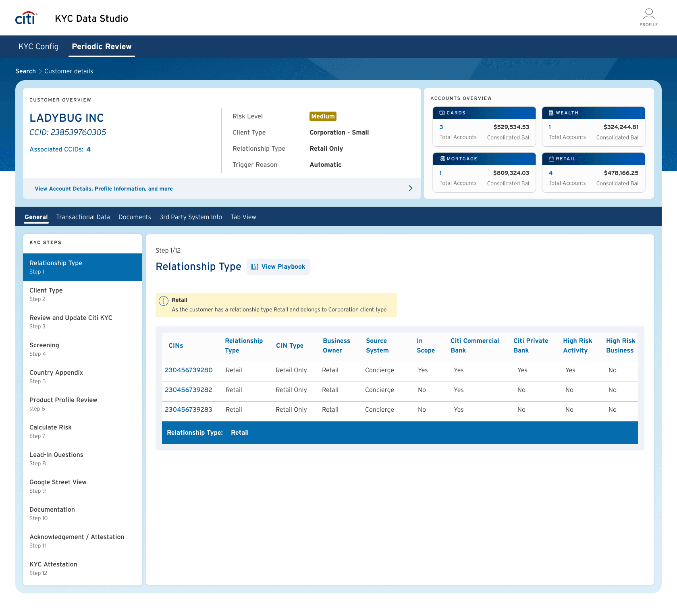Screen dimensions: 677x616
Task: Open CIN 230456739280 link
Action: pyautogui.click(x=189, y=370)
